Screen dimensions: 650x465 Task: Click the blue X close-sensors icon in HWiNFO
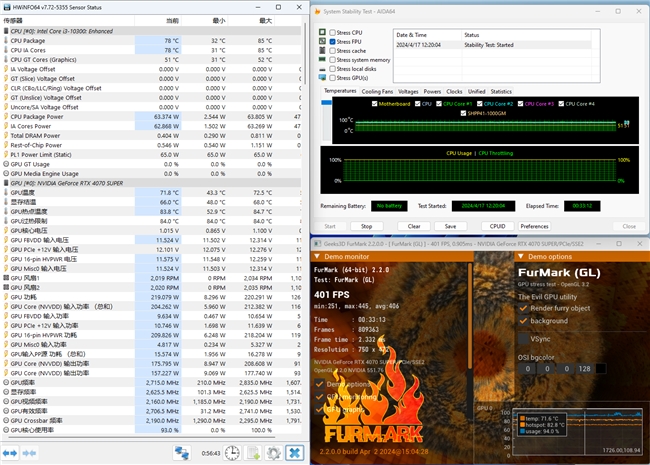294,453
